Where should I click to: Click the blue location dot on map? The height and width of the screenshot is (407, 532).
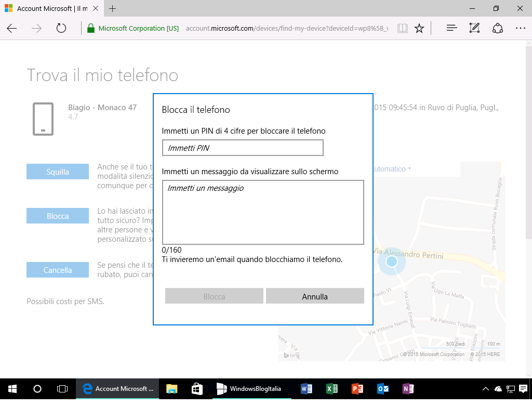(392, 261)
